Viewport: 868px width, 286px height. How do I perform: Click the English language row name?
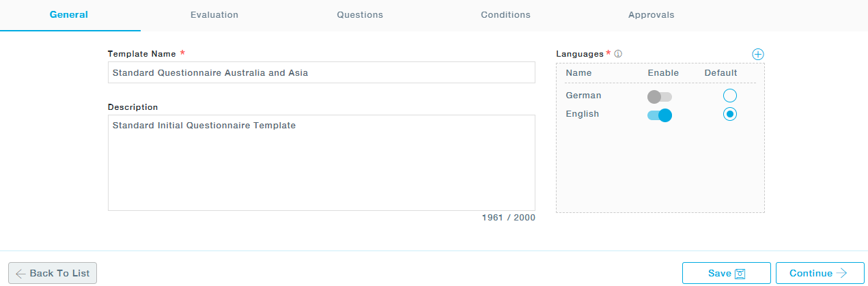pos(582,114)
